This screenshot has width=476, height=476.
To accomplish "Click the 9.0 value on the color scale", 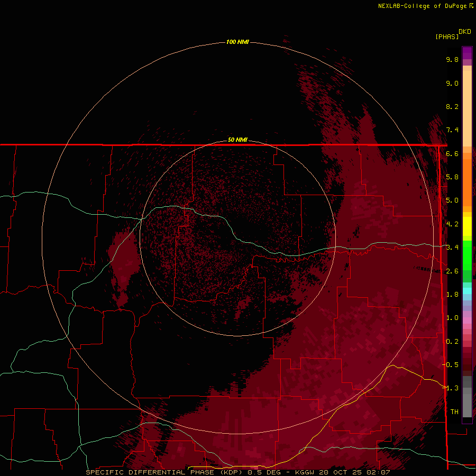I will coord(452,83).
